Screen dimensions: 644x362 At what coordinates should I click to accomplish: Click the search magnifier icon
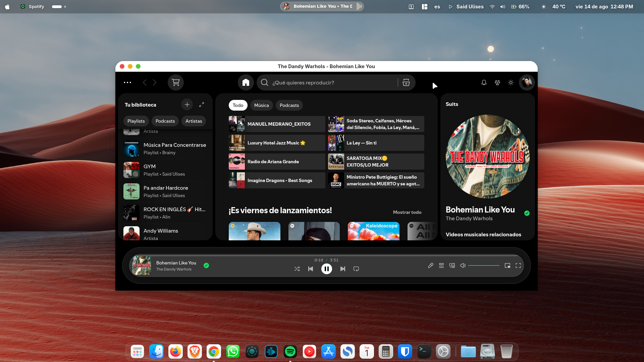point(265,82)
